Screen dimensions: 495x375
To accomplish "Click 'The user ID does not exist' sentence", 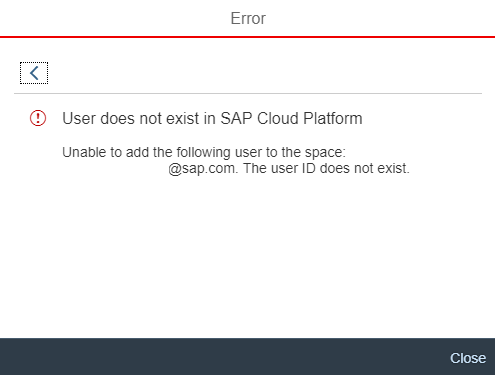I will pyautogui.click(x=326, y=168).
